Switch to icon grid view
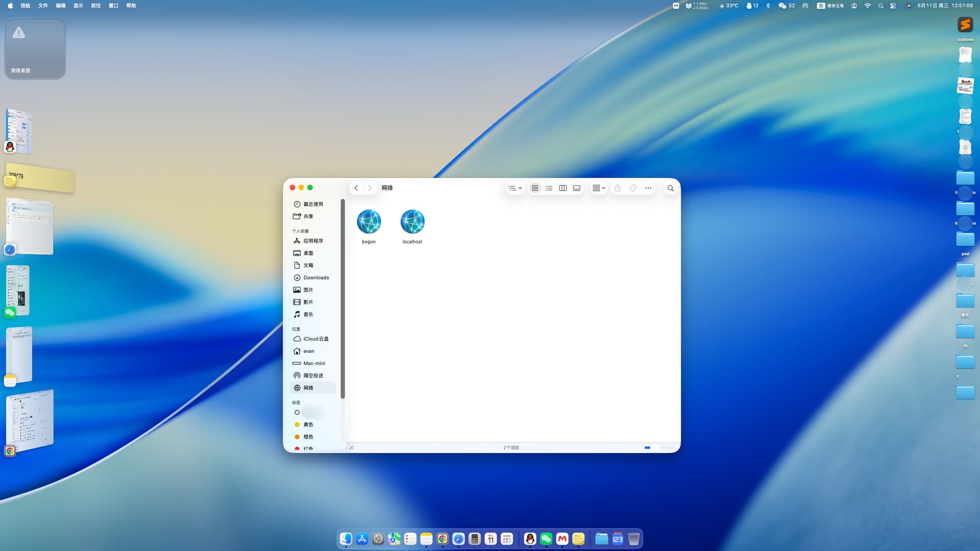980x551 pixels. 535,188
